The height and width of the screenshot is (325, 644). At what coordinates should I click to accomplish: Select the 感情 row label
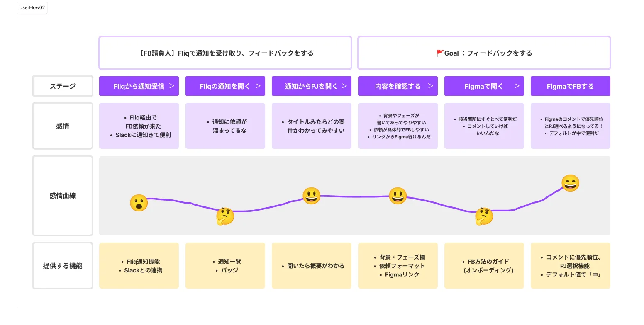63,126
